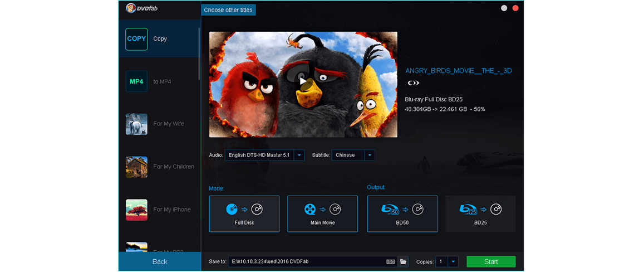Select the 'For My Children' label
This screenshot has height=272, width=644.
(174, 167)
